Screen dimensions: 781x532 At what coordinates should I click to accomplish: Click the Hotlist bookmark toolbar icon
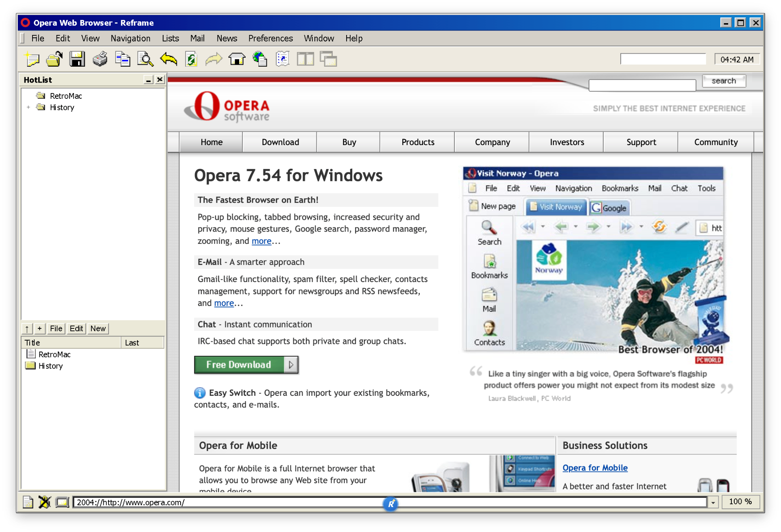click(282, 59)
